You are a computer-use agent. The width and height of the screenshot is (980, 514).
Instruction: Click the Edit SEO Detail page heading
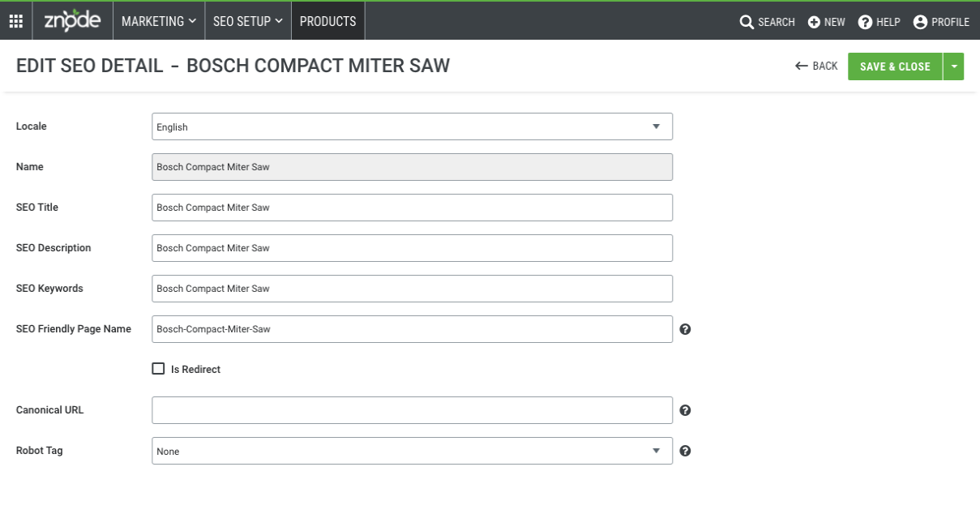tap(233, 66)
